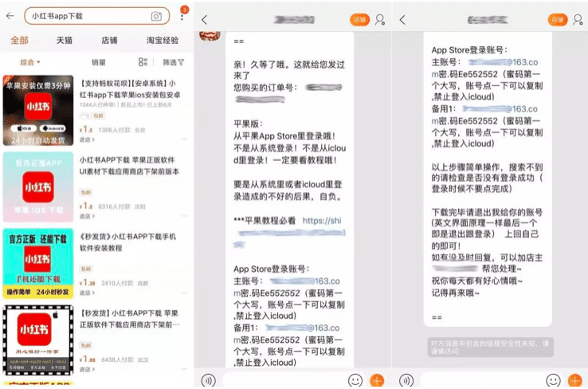
Task: Tap the camera icon in search box
Action: pyautogui.click(x=156, y=16)
